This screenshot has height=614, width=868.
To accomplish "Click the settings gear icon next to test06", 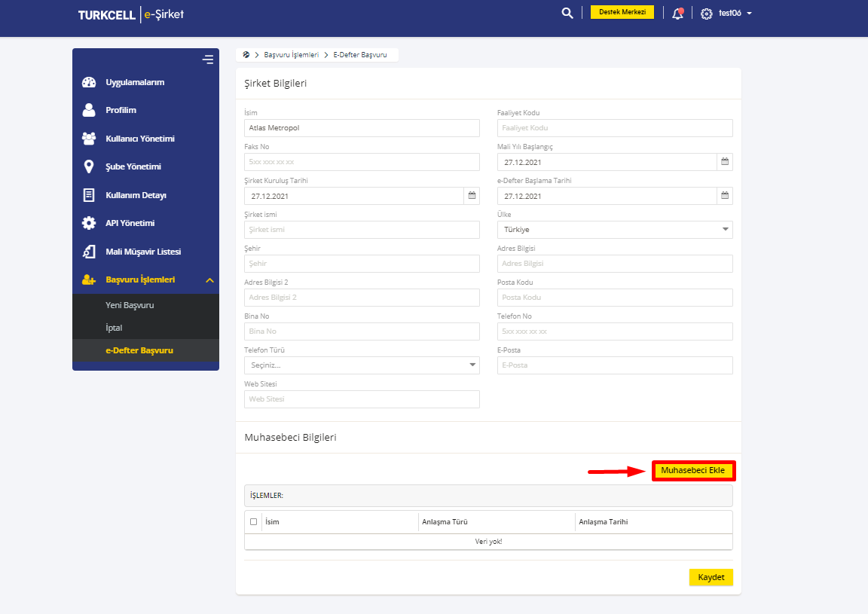I will pyautogui.click(x=706, y=14).
